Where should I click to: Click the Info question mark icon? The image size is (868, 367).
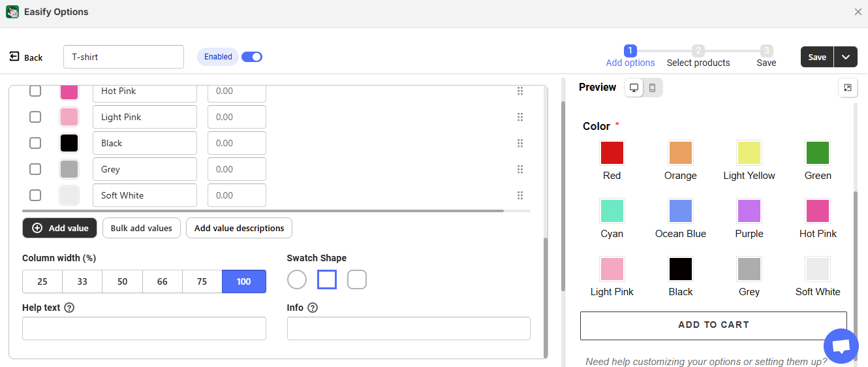click(313, 308)
